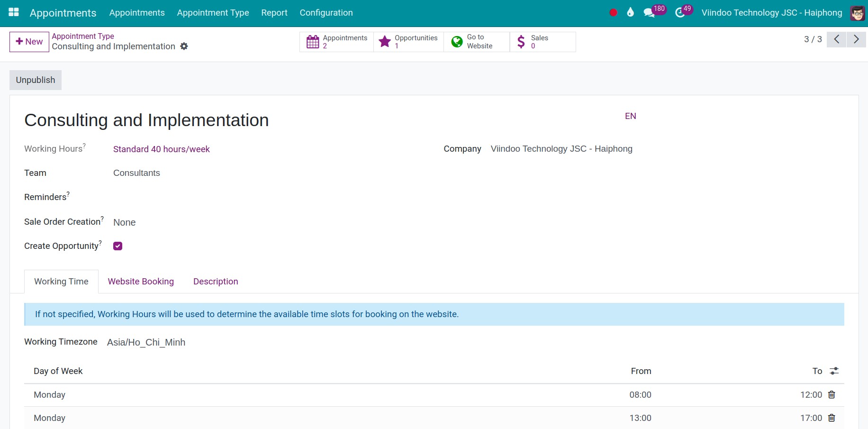Delete the Monday 08:00 to 12:00 row
868x429 pixels.
point(832,394)
